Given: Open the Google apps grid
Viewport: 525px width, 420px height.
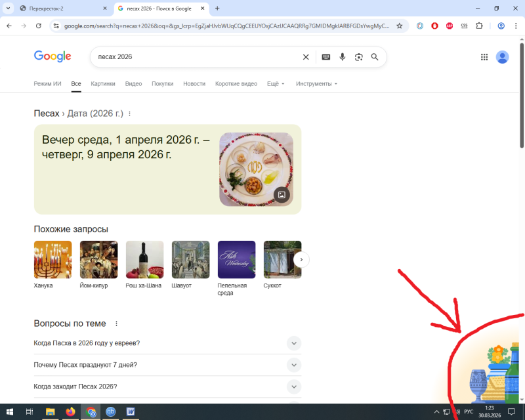Looking at the screenshot, I should coord(484,57).
